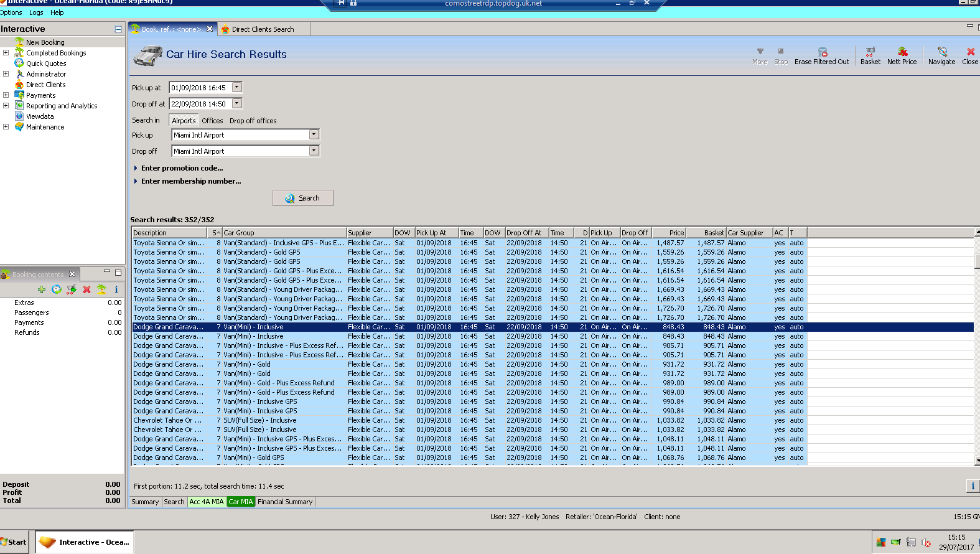Image resolution: width=980 pixels, height=554 pixels.
Task: Expand the Completed Bookings tree node
Action: [x=6, y=53]
